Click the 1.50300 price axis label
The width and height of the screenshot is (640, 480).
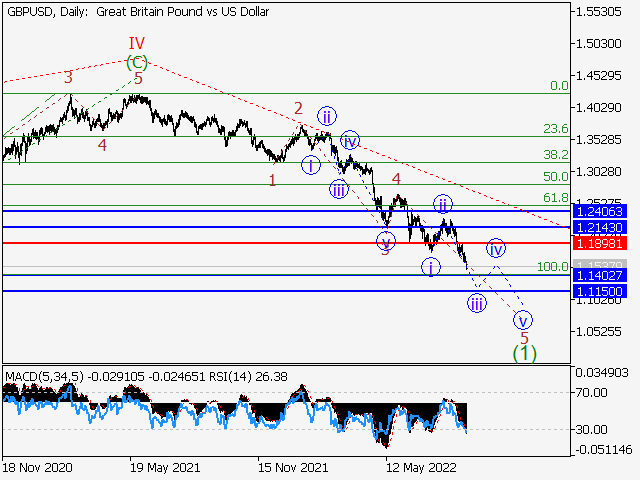coord(598,43)
